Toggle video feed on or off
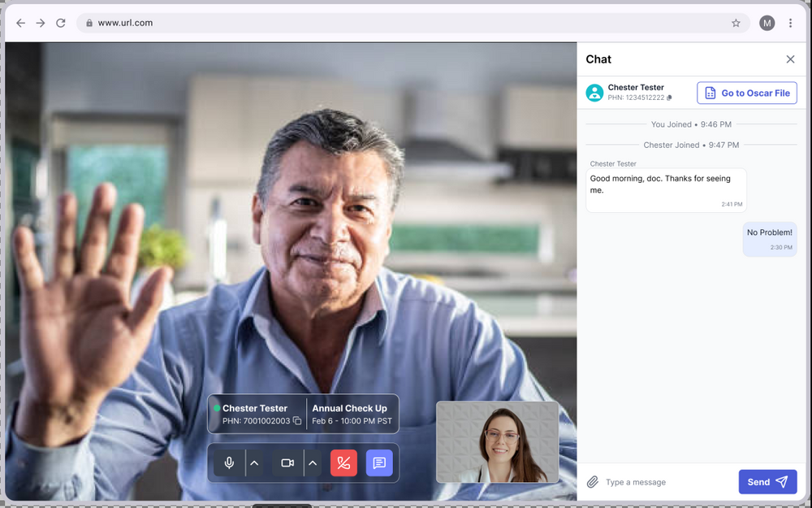 click(x=287, y=462)
